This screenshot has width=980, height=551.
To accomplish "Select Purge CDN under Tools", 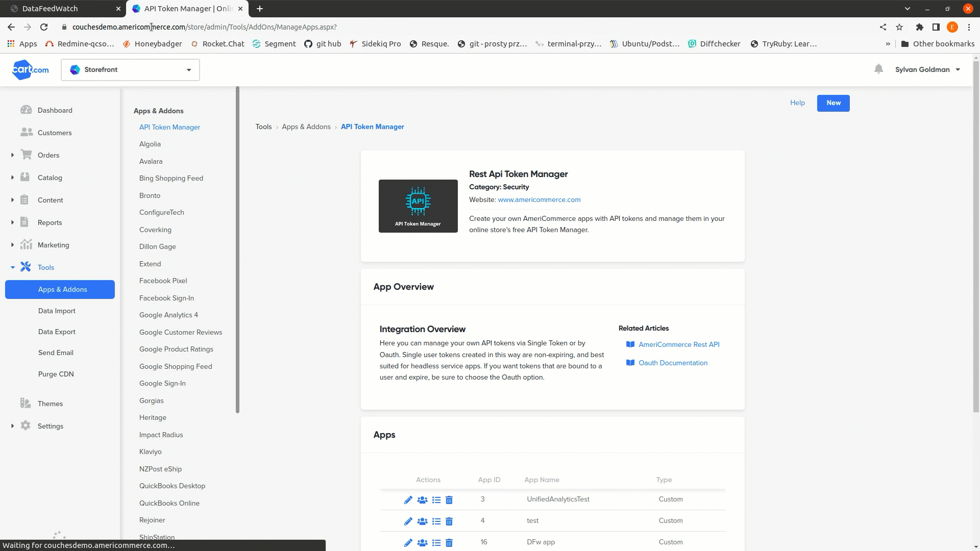I will click(x=56, y=374).
